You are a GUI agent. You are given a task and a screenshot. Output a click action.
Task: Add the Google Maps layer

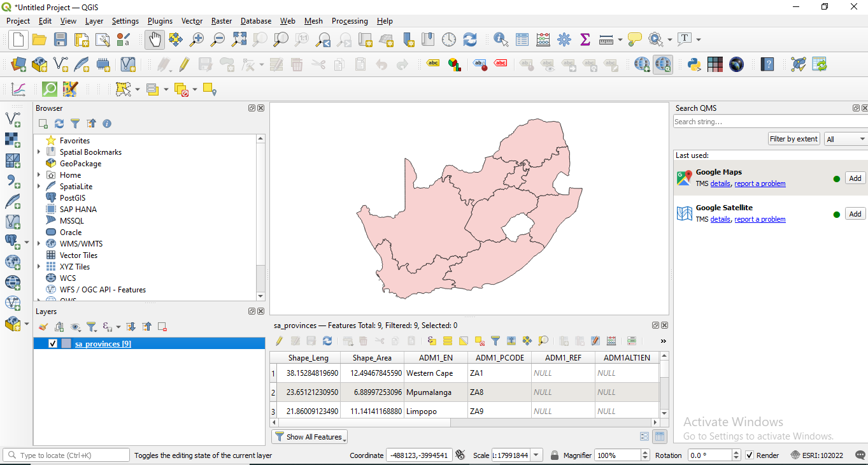coord(855,178)
